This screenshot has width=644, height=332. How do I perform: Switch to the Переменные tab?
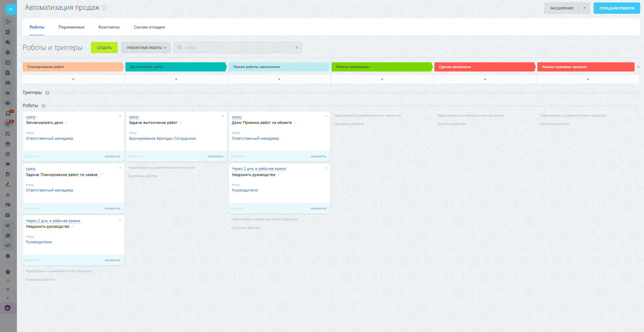pyautogui.click(x=72, y=27)
